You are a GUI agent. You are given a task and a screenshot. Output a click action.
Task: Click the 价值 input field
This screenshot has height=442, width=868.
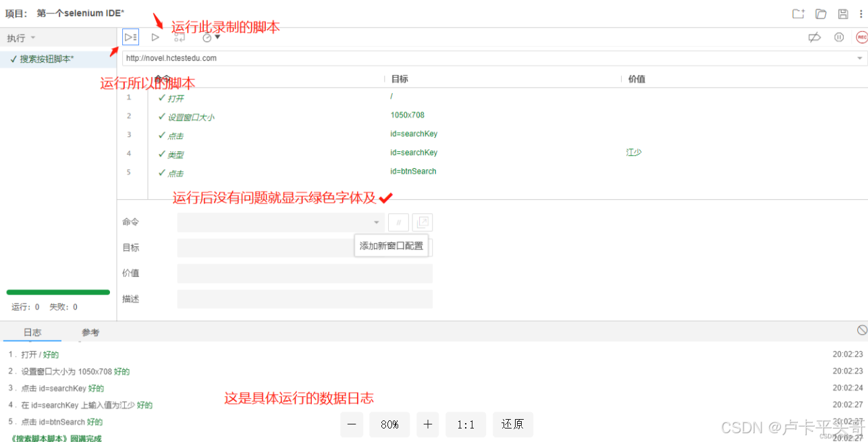pyautogui.click(x=304, y=273)
